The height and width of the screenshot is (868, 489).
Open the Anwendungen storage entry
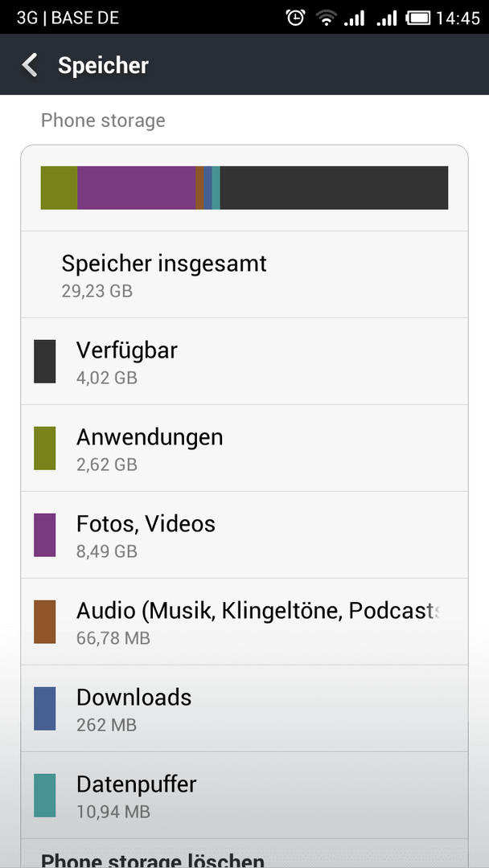point(244,448)
